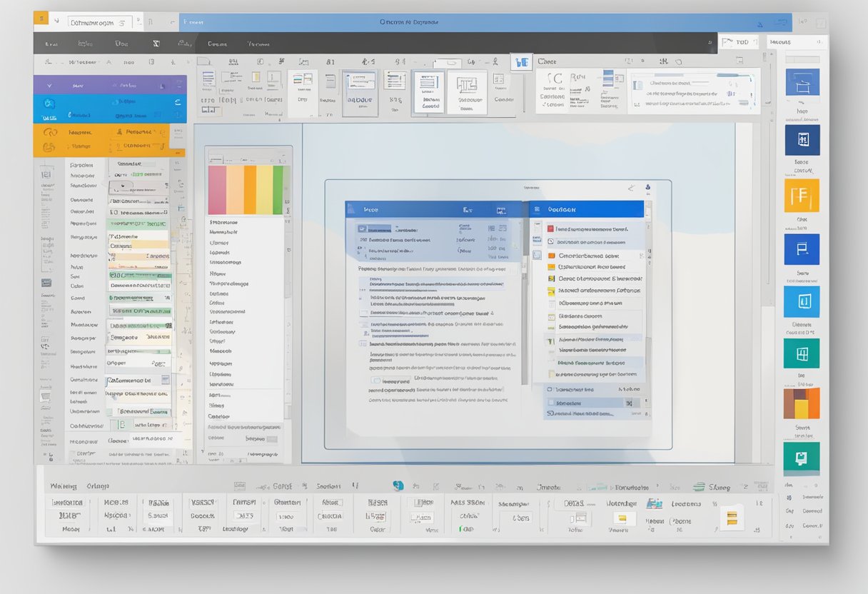This screenshot has height=594, width=868.
Task: Click the highlighted blue icon in ribbon top row
Action: 522,63
